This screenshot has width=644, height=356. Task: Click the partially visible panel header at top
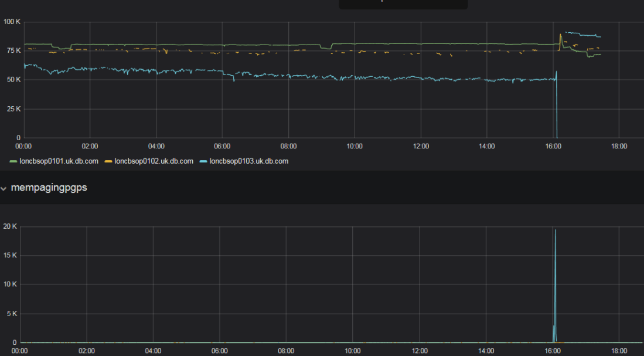point(403,5)
